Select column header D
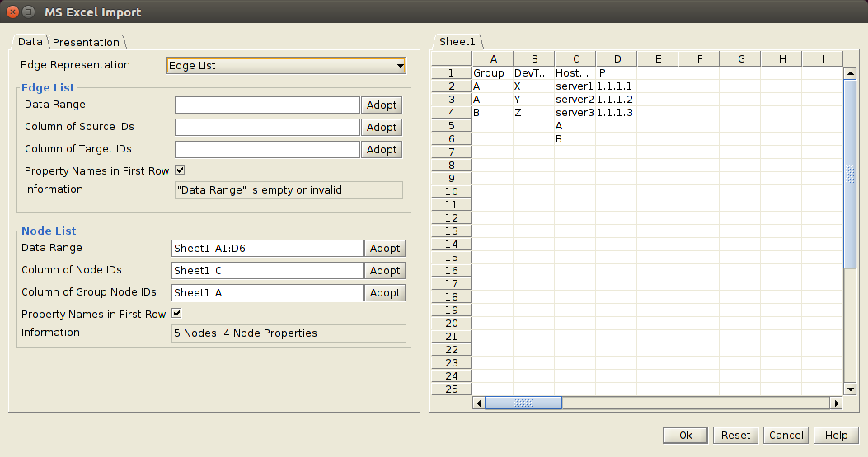Viewport: 868px width, 457px height. pos(617,59)
